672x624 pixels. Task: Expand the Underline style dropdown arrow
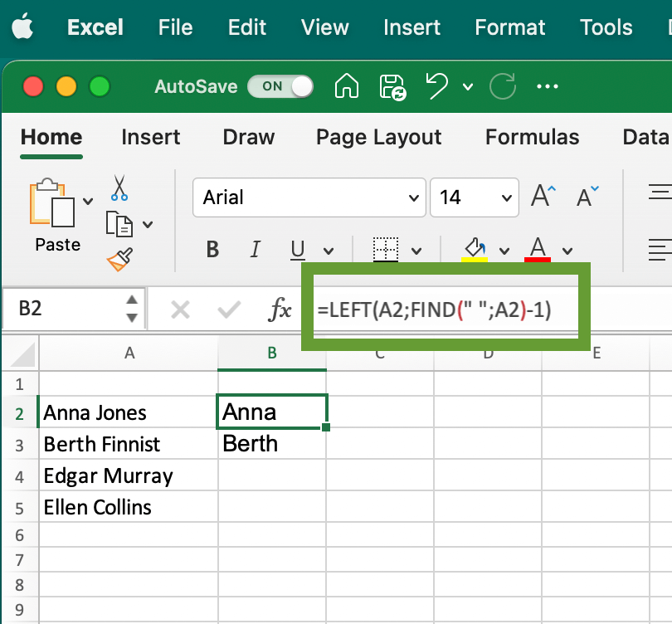[329, 251]
